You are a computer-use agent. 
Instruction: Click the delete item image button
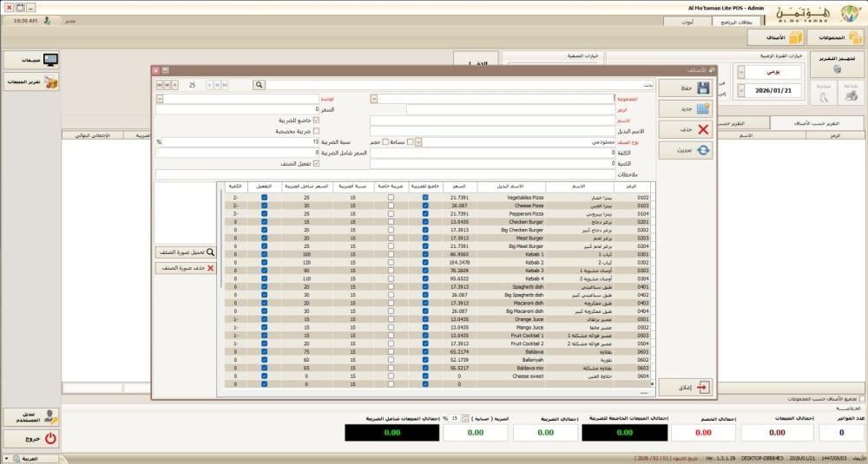[186, 268]
